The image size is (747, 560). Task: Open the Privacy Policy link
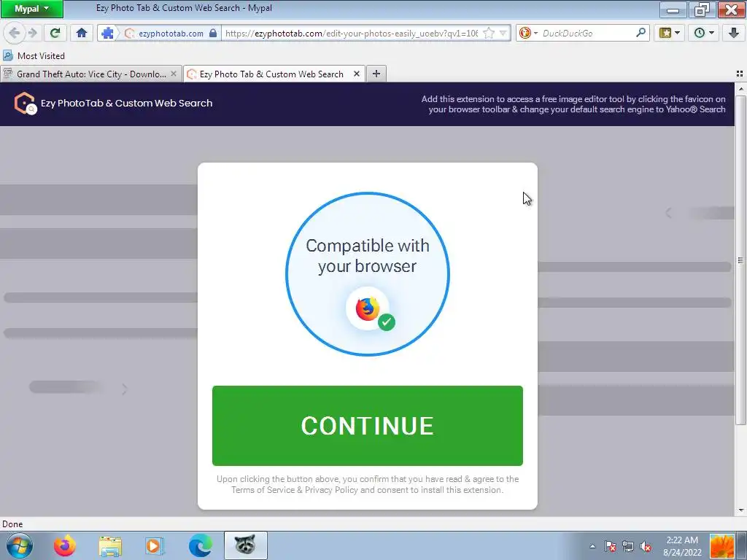click(x=331, y=490)
